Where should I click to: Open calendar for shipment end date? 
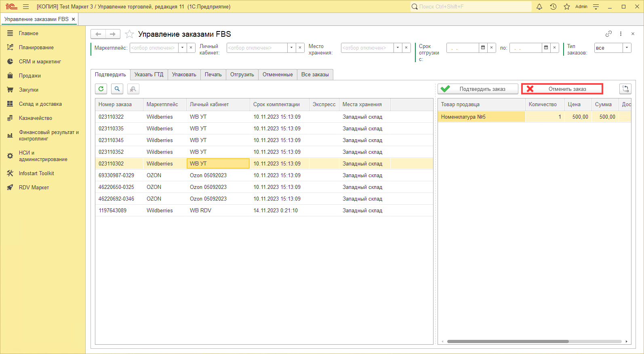pyautogui.click(x=546, y=48)
